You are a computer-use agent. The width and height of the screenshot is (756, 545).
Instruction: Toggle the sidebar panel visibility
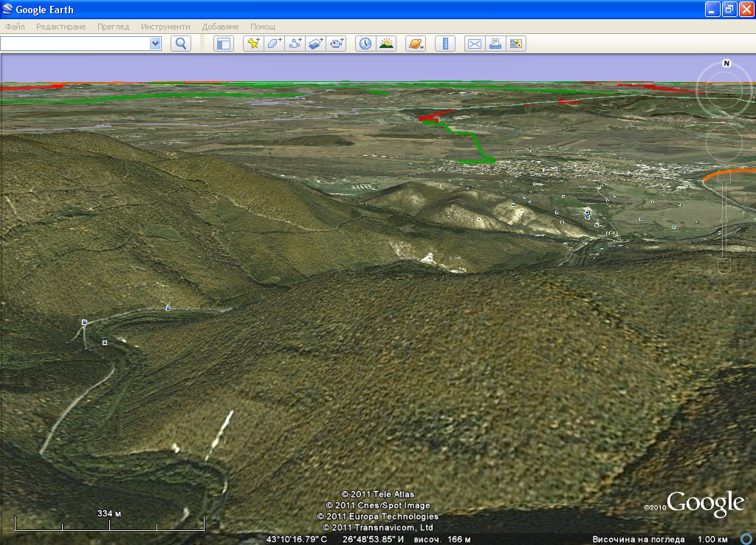[x=223, y=44]
